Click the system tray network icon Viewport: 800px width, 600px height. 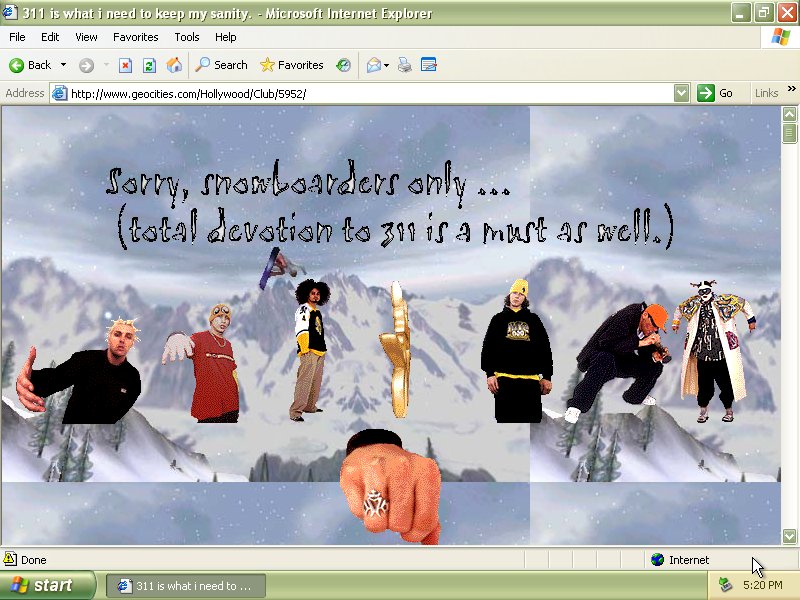[724, 585]
